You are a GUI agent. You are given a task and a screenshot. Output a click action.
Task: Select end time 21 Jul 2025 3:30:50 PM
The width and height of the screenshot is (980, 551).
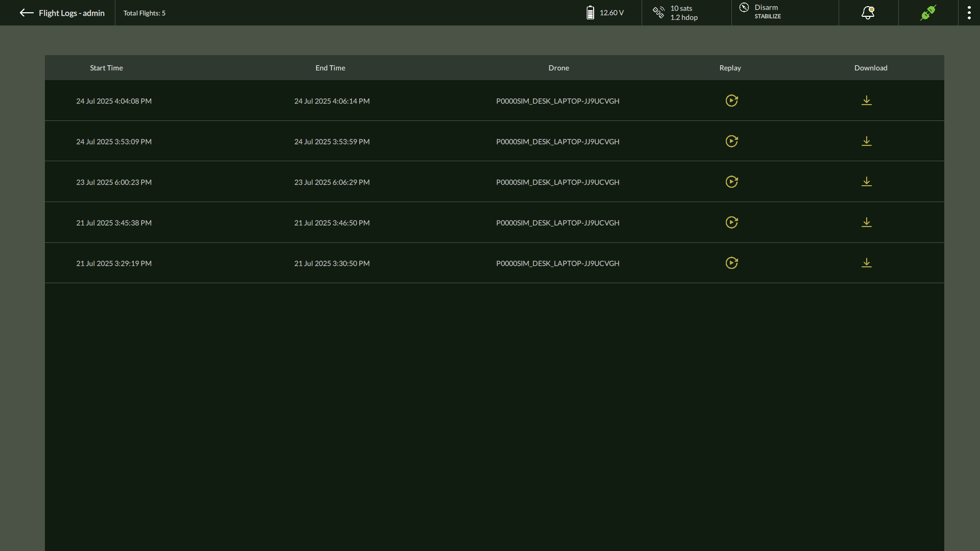point(332,263)
